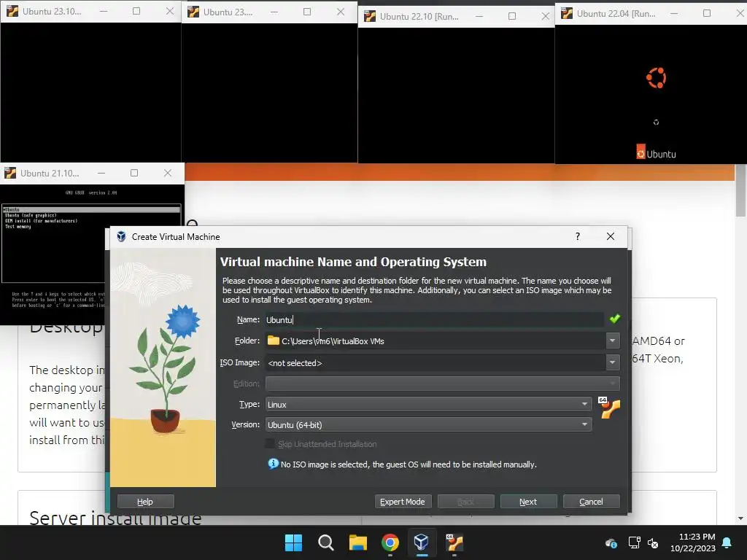Click the network tray icon
The height and width of the screenshot is (560, 747).
point(634,542)
